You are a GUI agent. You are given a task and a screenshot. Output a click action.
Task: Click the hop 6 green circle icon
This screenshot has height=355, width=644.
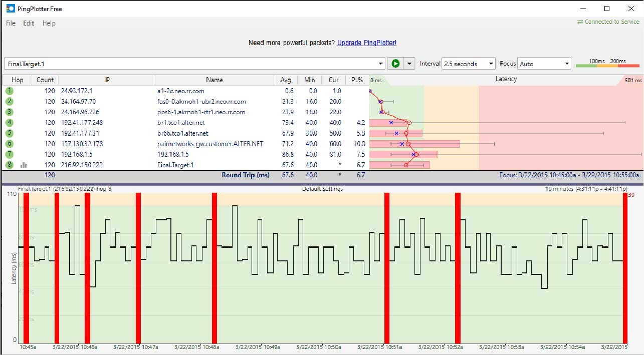9,144
